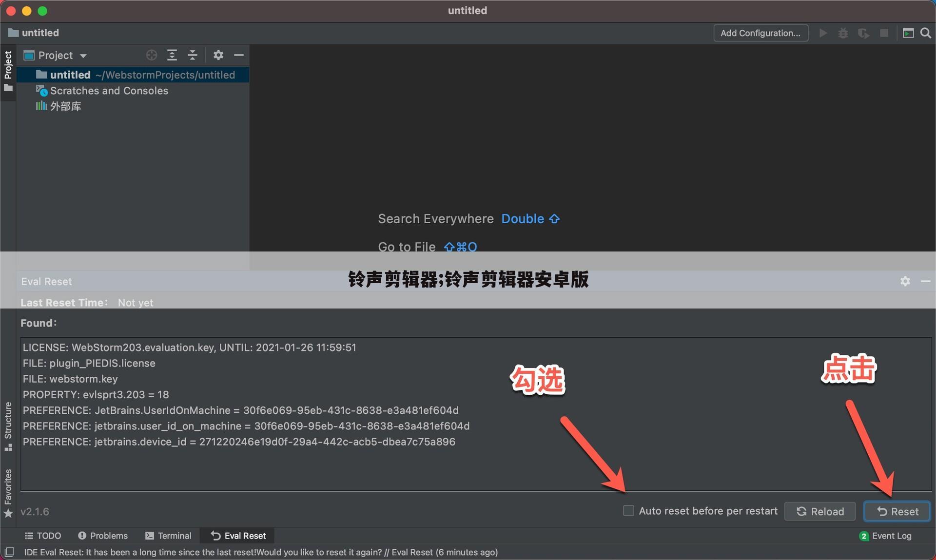This screenshot has width=936, height=560.
Task: Collapse all in Project panel
Action: tap(193, 55)
